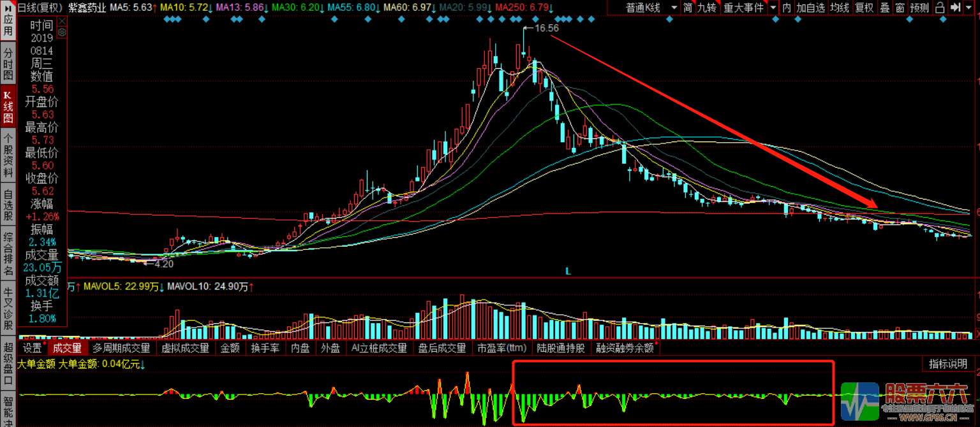Click the 加自选 button

pyautogui.click(x=810, y=8)
